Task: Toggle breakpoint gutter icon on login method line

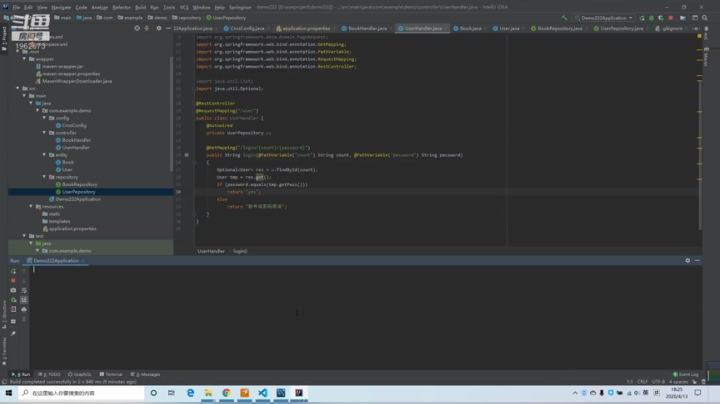Action: click(186, 155)
